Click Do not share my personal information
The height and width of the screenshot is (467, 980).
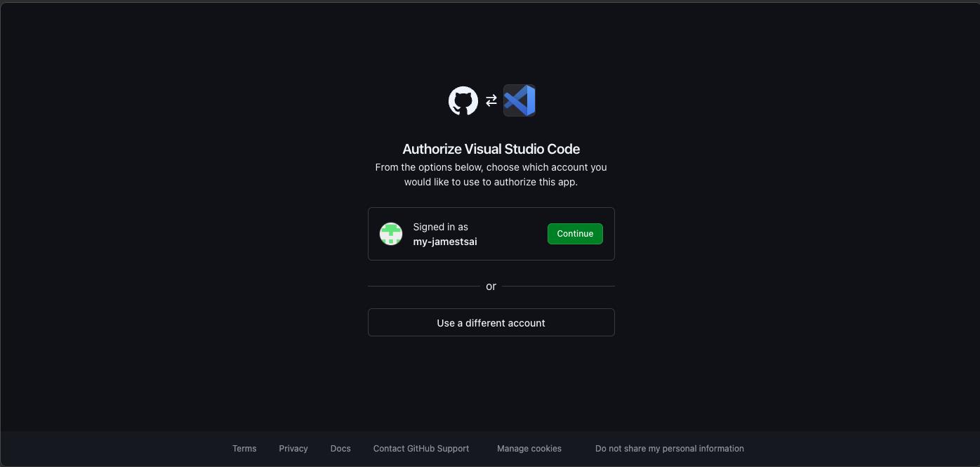pos(670,449)
